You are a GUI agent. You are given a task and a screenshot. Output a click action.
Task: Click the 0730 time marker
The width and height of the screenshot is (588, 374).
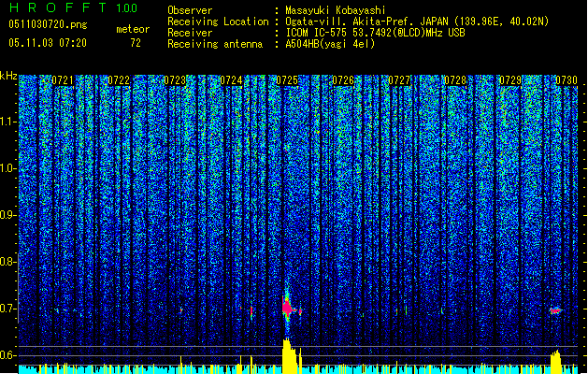pos(566,80)
